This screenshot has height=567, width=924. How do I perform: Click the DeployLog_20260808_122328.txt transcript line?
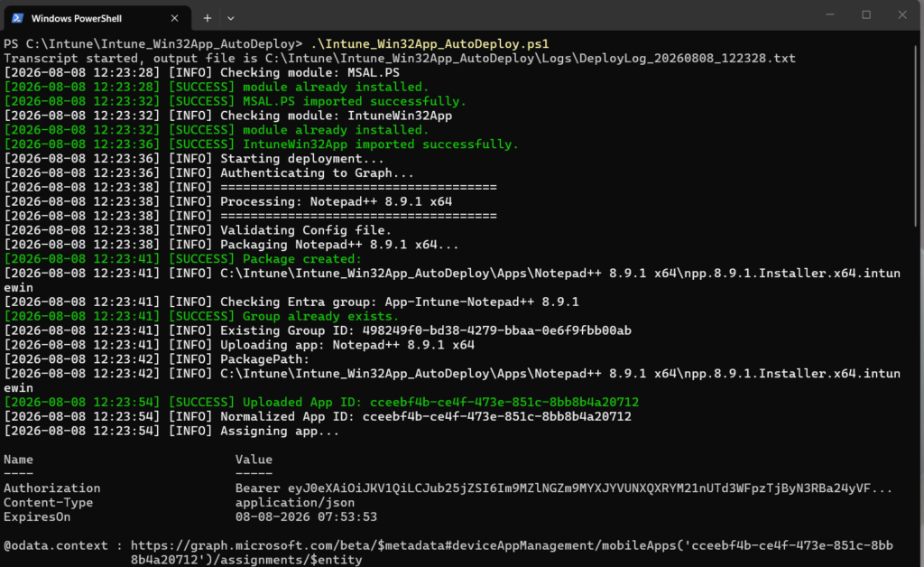(400, 59)
